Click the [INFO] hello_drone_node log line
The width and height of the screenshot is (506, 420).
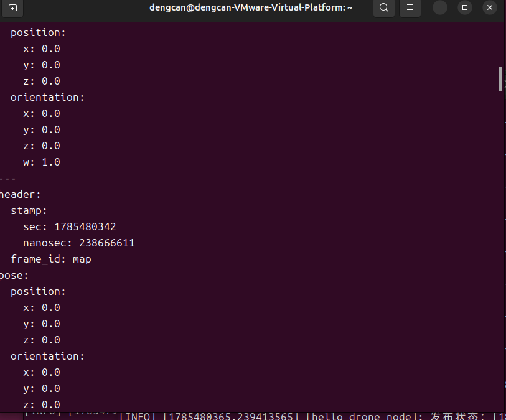coord(312,416)
